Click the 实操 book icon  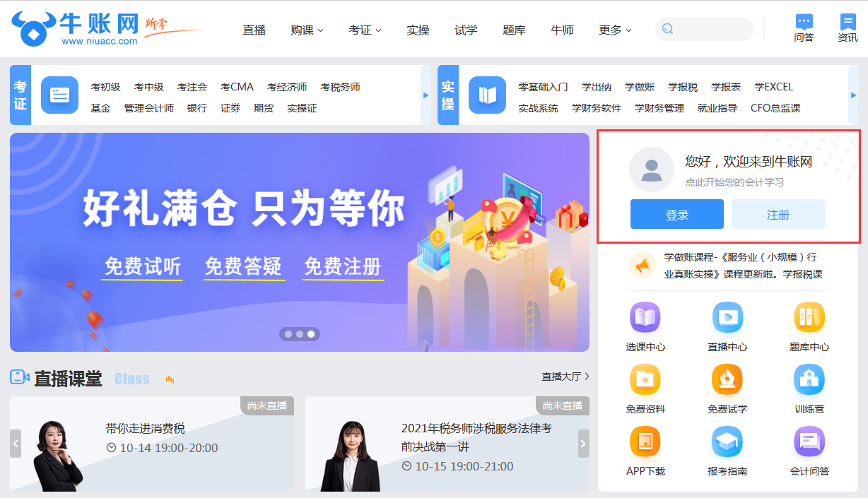(x=487, y=95)
